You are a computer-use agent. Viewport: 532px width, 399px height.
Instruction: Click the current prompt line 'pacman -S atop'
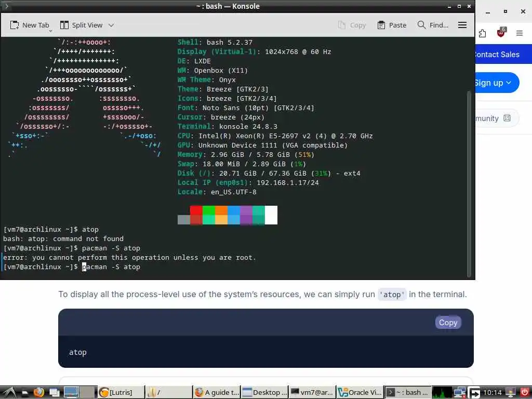(x=72, y=267)
